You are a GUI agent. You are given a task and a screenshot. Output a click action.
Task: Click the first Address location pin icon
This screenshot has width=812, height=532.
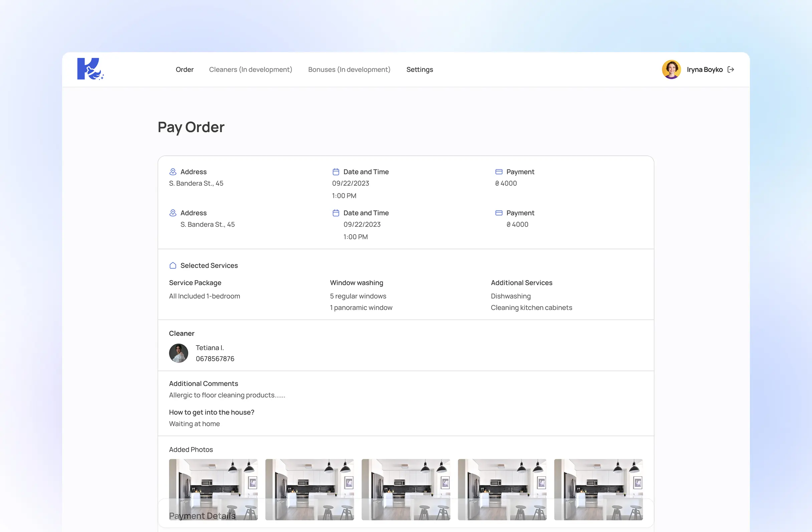click(173, 172)
